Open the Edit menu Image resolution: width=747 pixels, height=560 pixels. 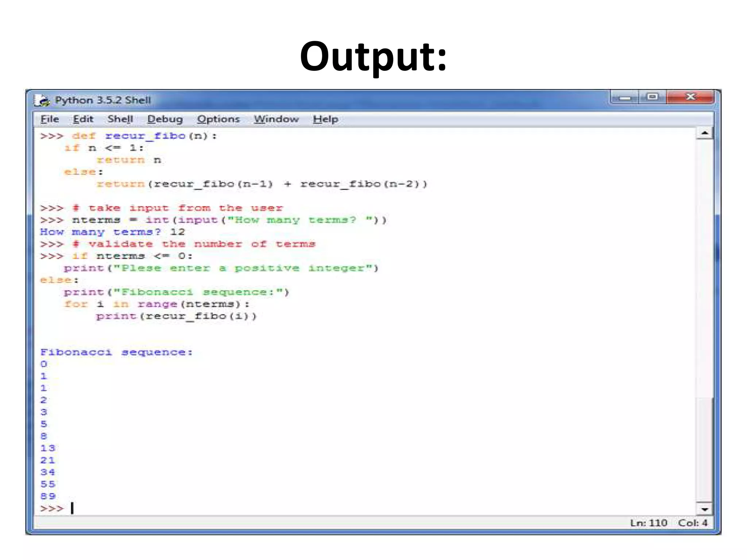[83, 119]
